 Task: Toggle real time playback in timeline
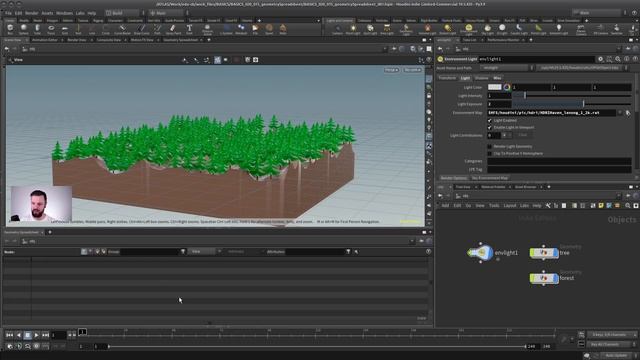pos(10,346)
